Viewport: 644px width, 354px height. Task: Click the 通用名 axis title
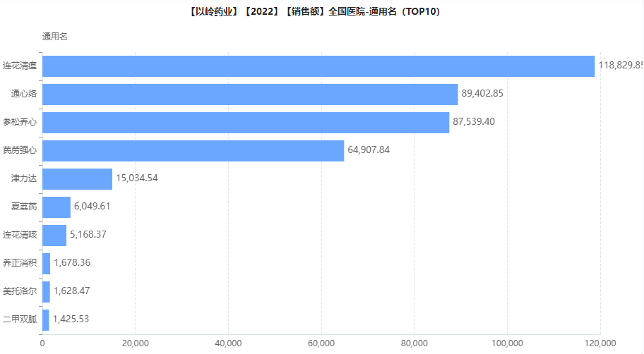(54, 37)
